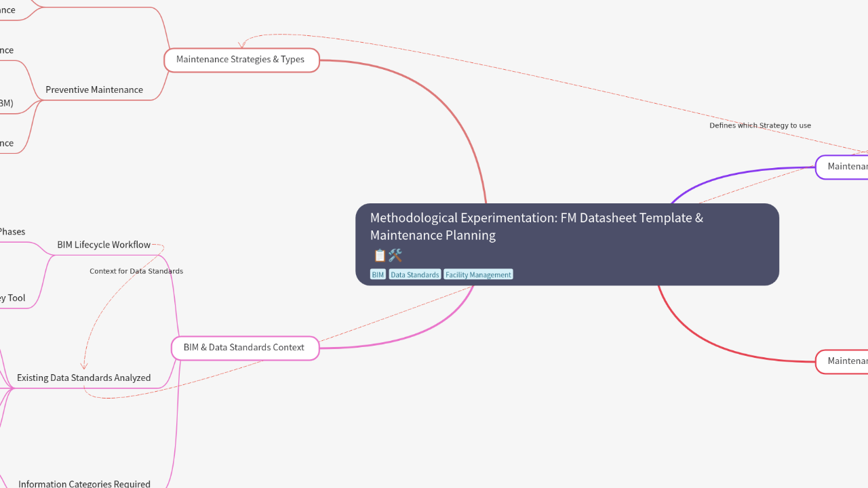Click the 'Defines which Strategy to use' connection label
The image size is (868, 488).
tap(760, 125)
